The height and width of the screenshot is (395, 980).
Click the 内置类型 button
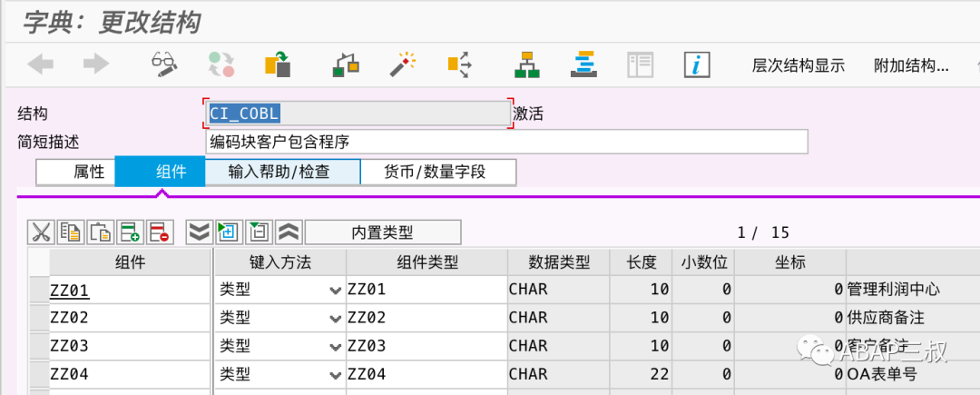point(383,232)
